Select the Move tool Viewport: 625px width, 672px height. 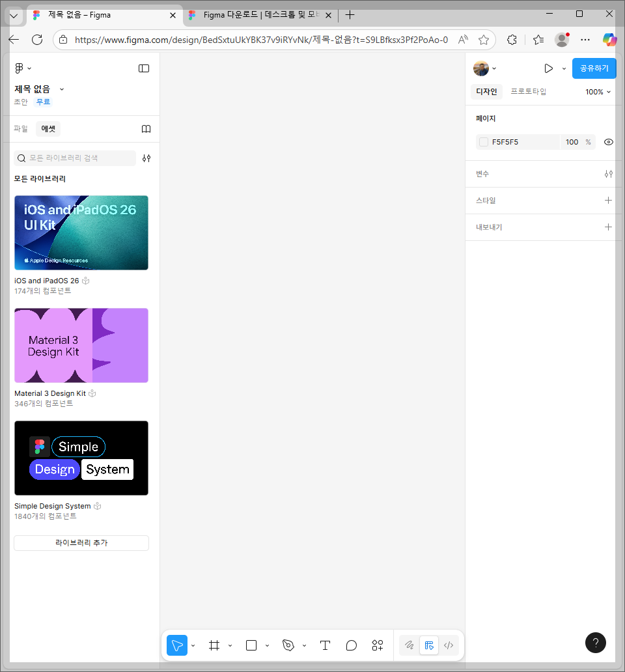click(x=177, y=645)
